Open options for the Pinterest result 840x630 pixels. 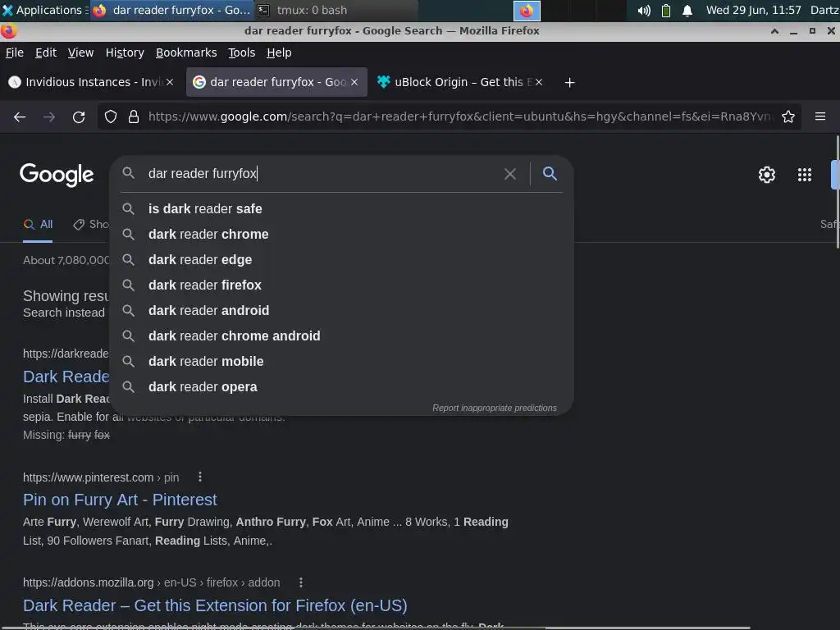pos(200,477)
